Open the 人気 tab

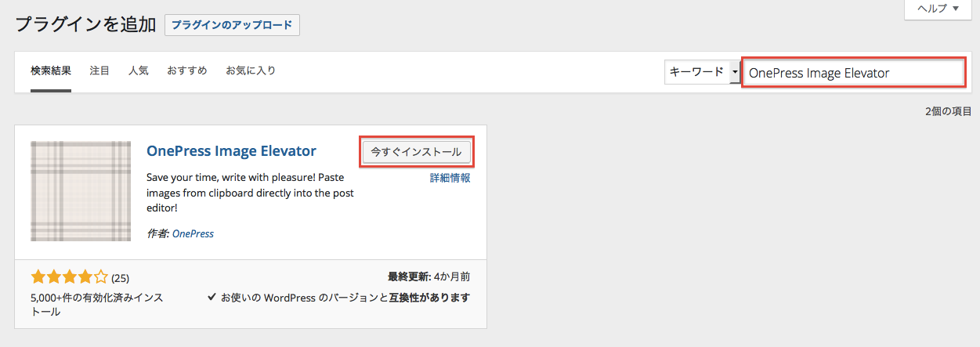point(139,70)
